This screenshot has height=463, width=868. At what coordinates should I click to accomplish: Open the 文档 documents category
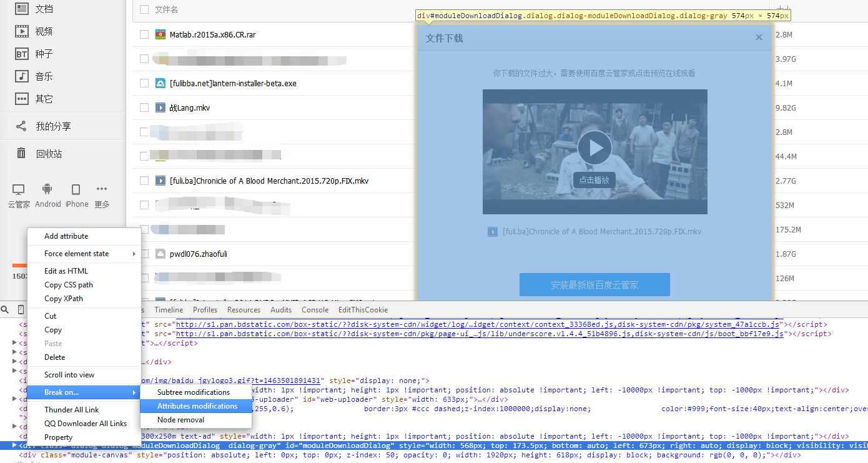point(34,9)
